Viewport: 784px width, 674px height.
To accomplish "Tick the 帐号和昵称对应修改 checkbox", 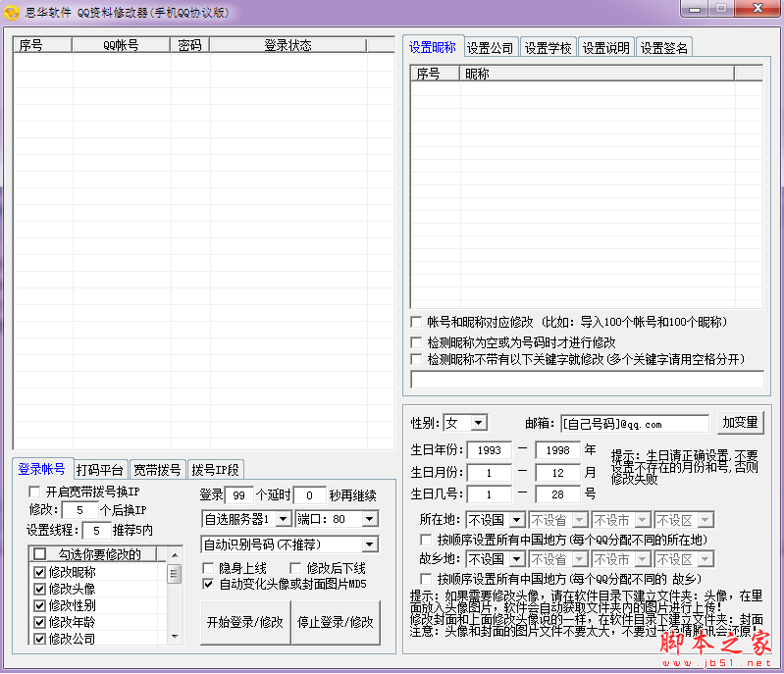I will click(x=417, y=322).
